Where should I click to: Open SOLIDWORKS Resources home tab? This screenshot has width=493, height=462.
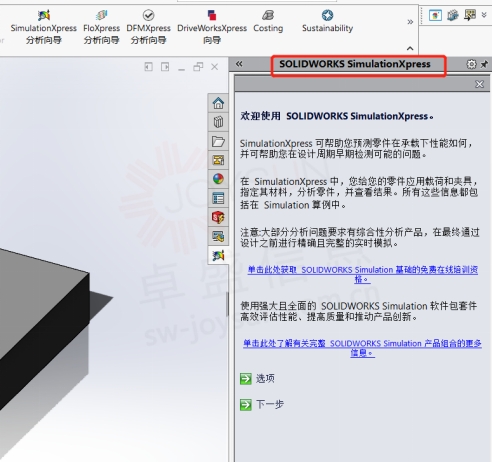[218, 103]
